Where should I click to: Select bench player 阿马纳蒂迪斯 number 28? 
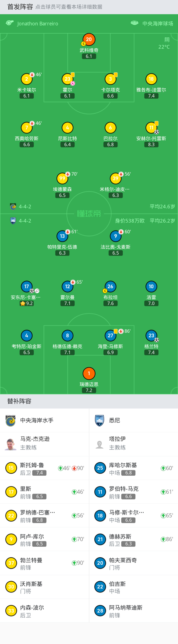click(x=133, y=611)
